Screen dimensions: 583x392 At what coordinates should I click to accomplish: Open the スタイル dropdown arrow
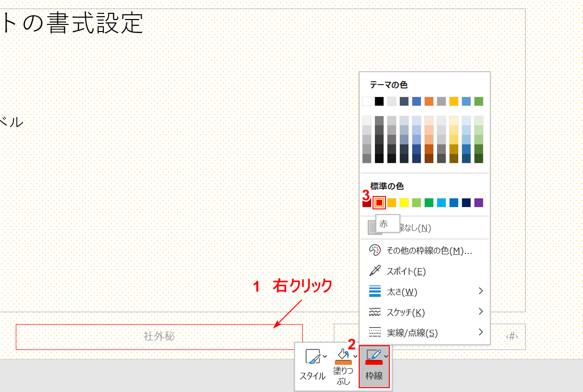[x=325, y=356]
